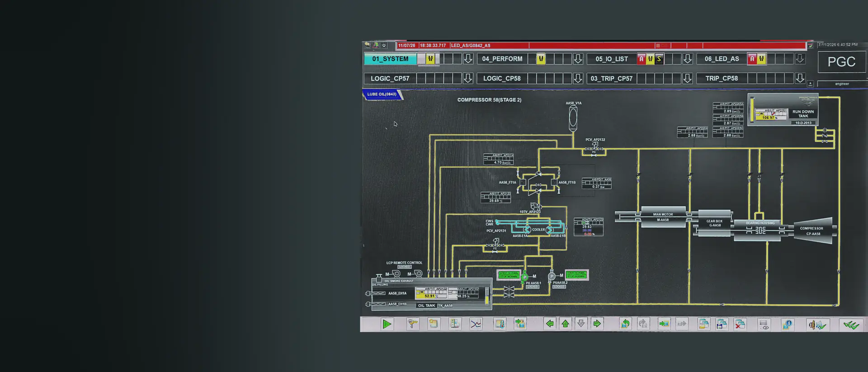The image size is (868, 372).
Task: Click the picture information 'i' icon
Action: coord(787,325)
